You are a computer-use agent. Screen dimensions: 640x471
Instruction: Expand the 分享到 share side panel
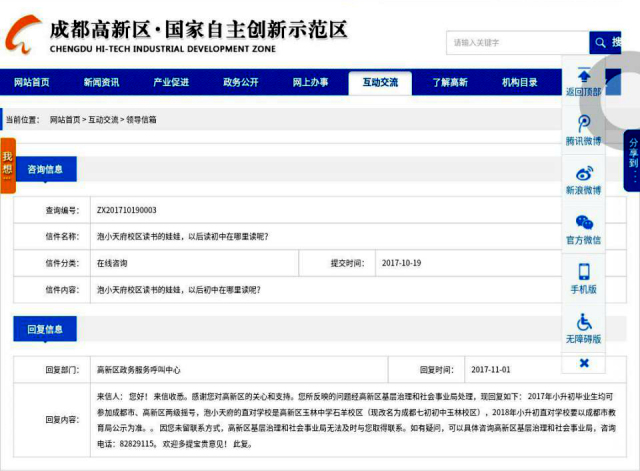coord(632,160)
